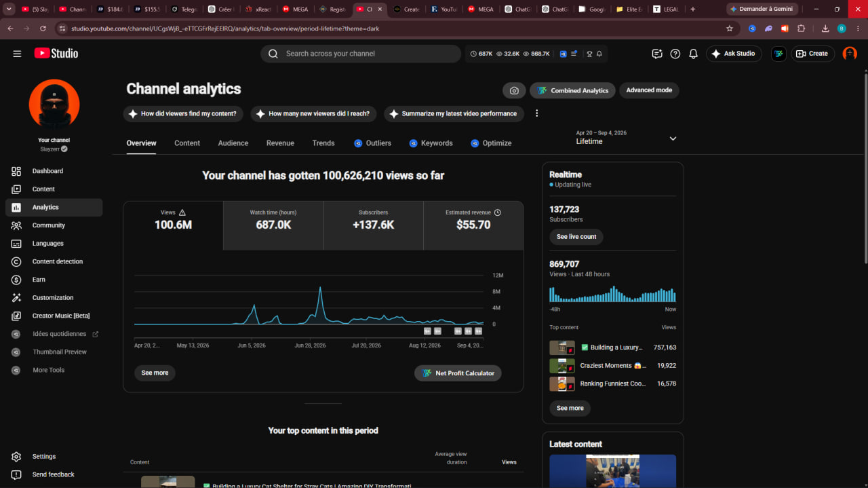Open the help question mark icon
The image size is (868, 488).
pos(675,54)
